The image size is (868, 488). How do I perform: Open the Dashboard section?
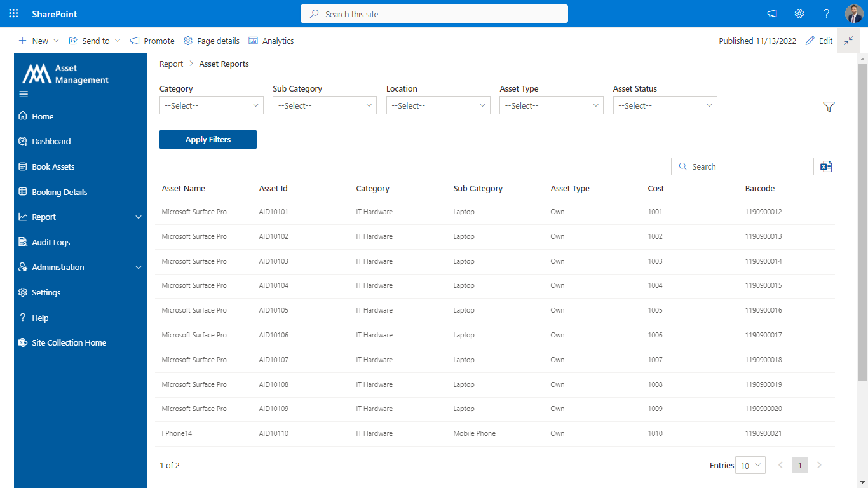click(51, 141)
